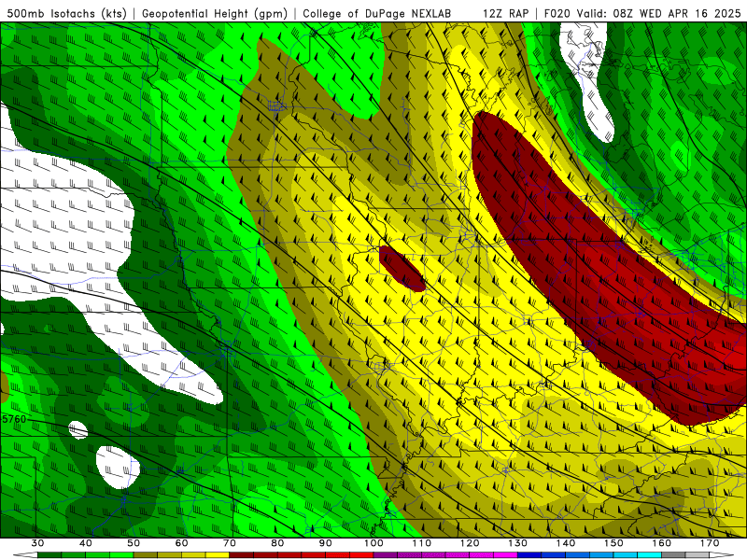Click the "170" color scale label
The width and height of the screenshot is (747, 560).
tap(710, 543)
